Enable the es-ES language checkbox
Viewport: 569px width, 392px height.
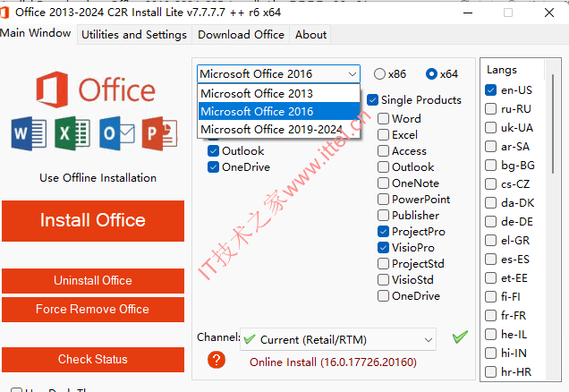coord(490,260)
